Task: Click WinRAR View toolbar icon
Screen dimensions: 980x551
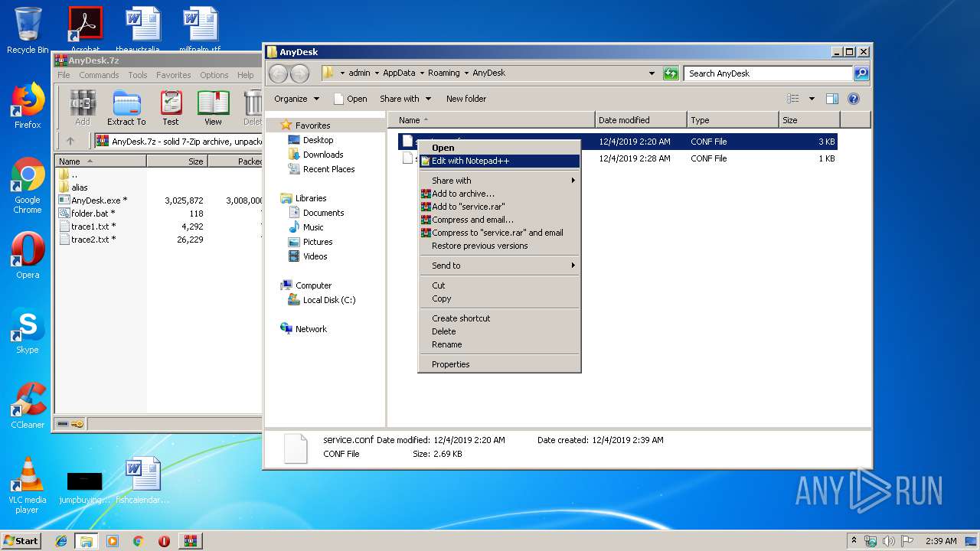Action: coord(213,108)
